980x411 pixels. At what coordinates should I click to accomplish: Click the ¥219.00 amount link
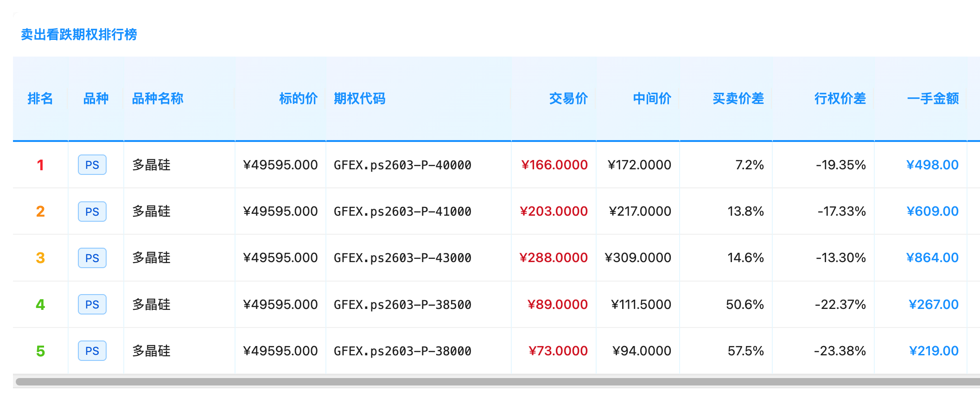click(933, 351)
